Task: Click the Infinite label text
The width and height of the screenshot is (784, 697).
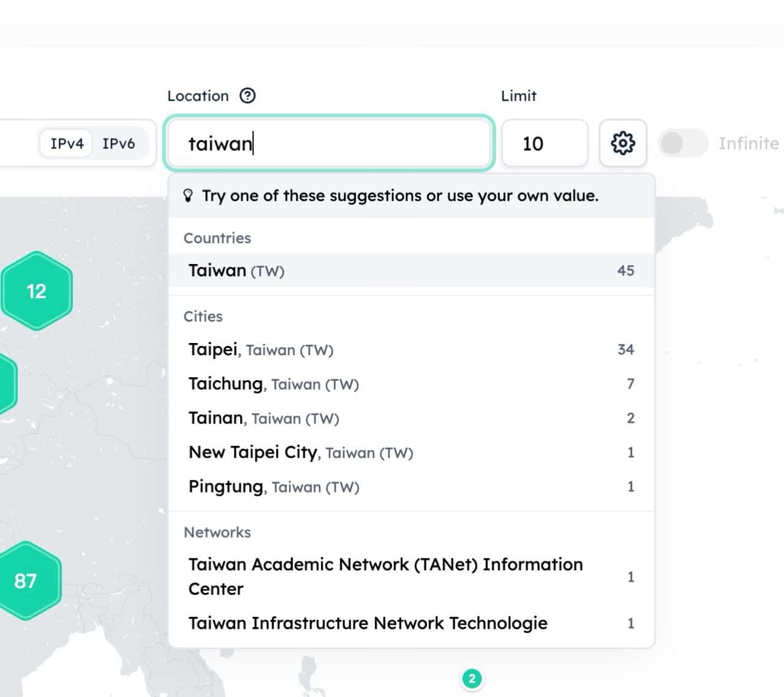Action: pos(748,143)
